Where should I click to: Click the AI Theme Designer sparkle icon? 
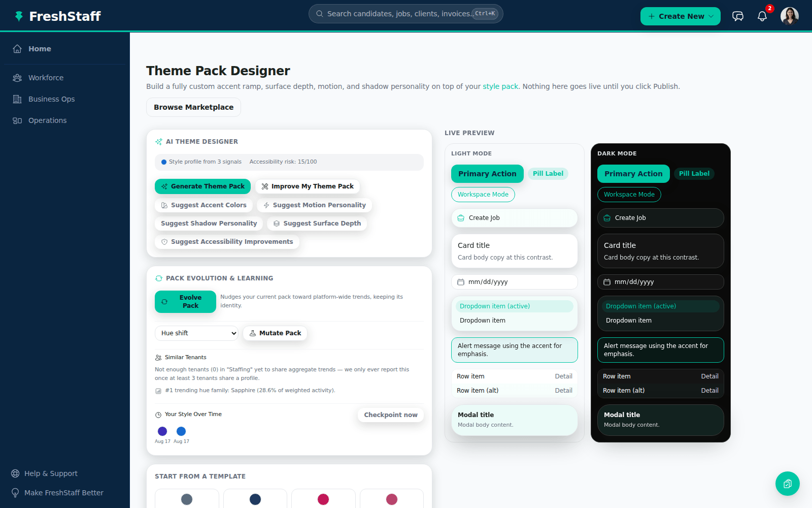[x=159, y=142]
